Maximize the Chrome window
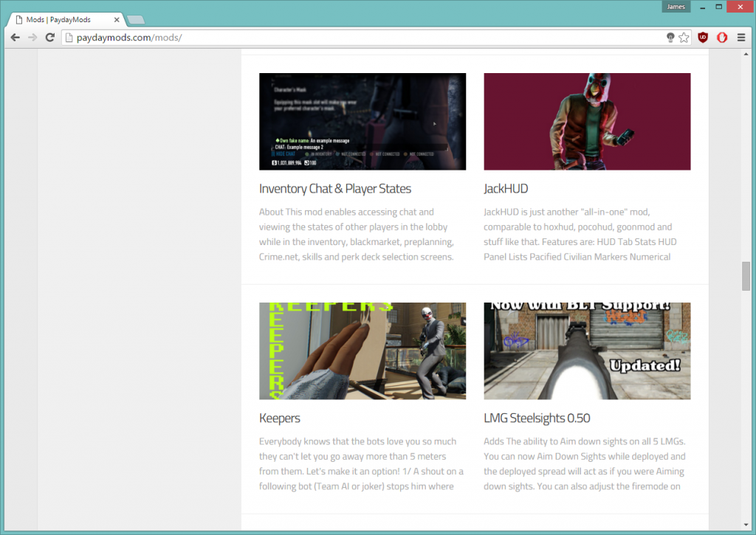 tap(718, 7)
